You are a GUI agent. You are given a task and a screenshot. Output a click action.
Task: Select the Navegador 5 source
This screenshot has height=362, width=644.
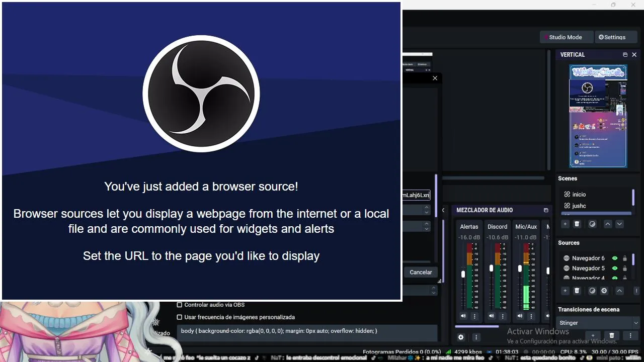(588, 268)
